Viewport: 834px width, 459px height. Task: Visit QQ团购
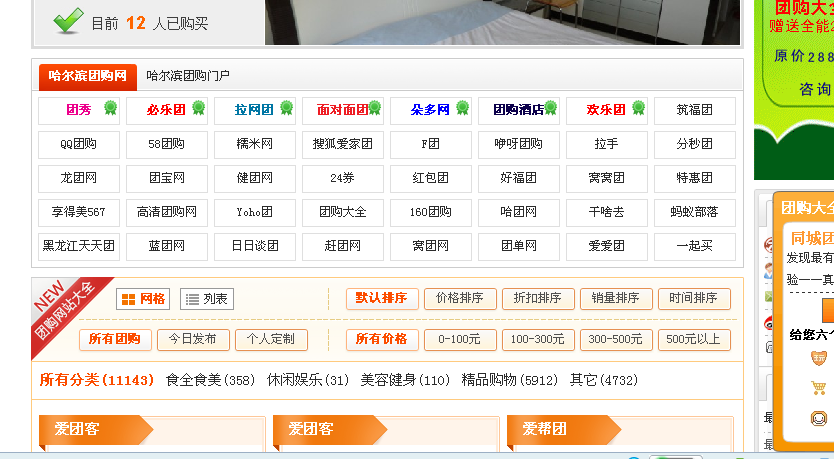tap(79, 144)
